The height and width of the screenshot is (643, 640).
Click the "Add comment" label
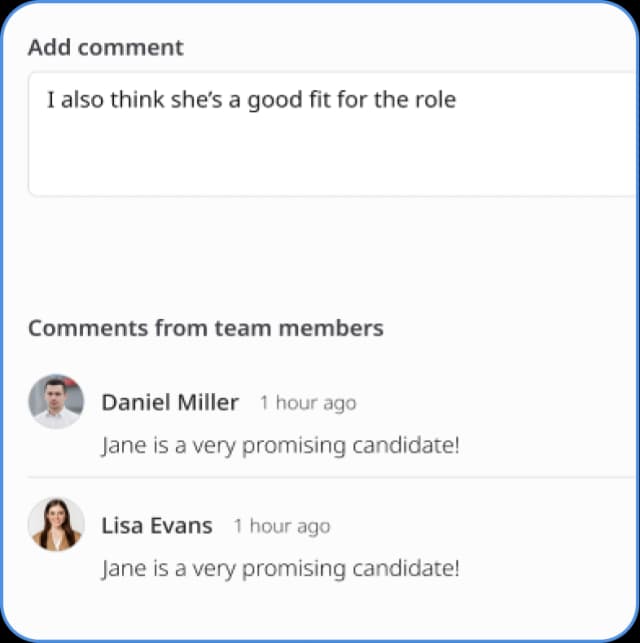tap(106, 48)
